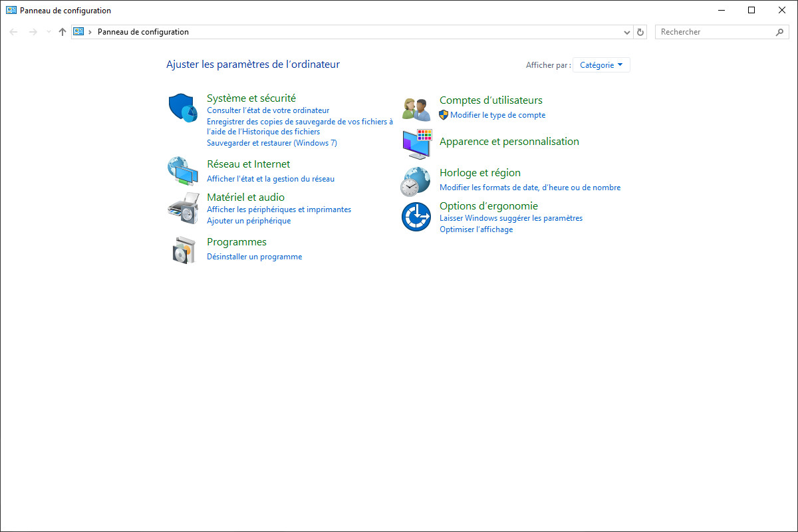Screen dimensions: 798x532
Task: Click the Control Panel icon in address bar
Action: [x=78, y=32]
